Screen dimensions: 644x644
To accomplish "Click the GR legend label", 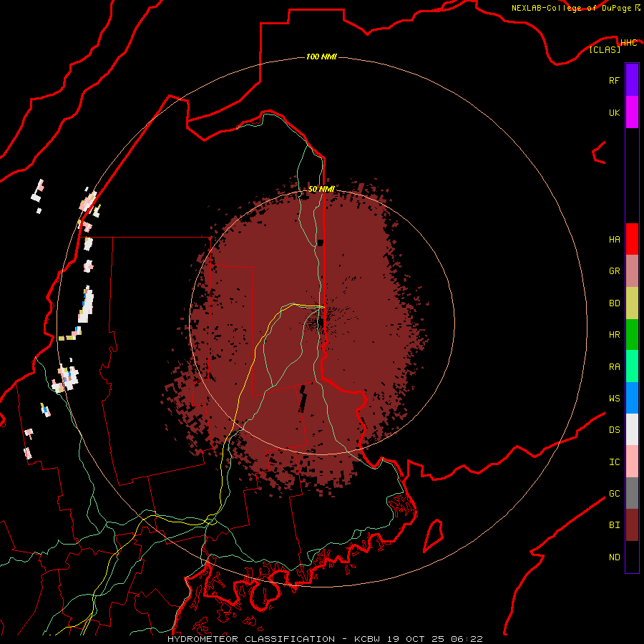I will [x=614, y=271].
